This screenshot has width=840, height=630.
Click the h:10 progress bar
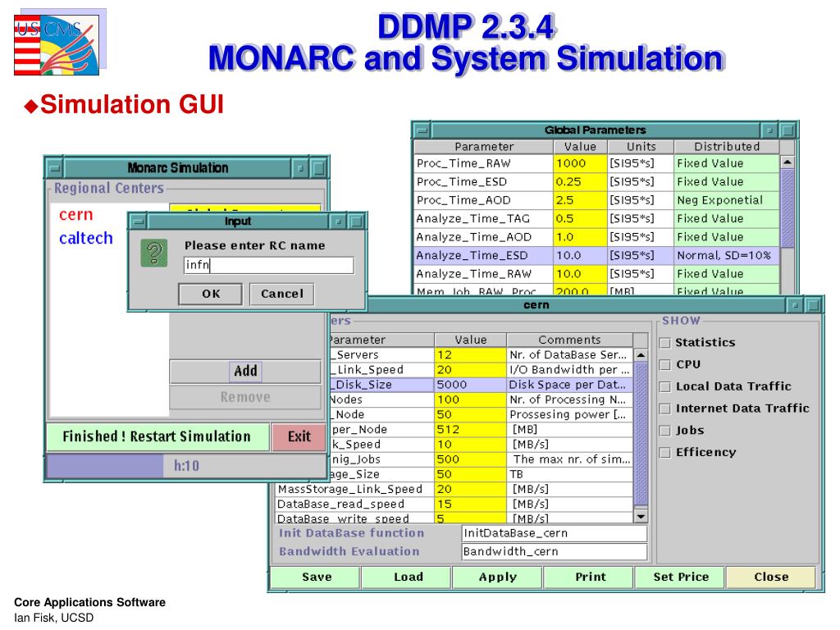[186, 466]
